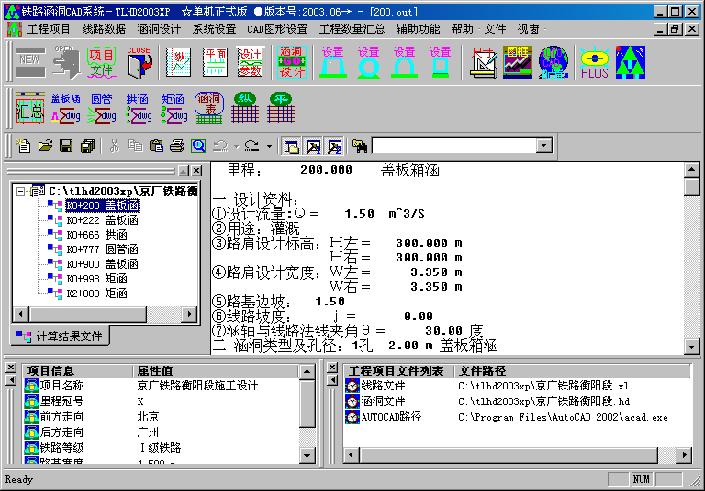Open the 工程项目 menu
Viewport: 705px width, 491px height.
point(49,29)
